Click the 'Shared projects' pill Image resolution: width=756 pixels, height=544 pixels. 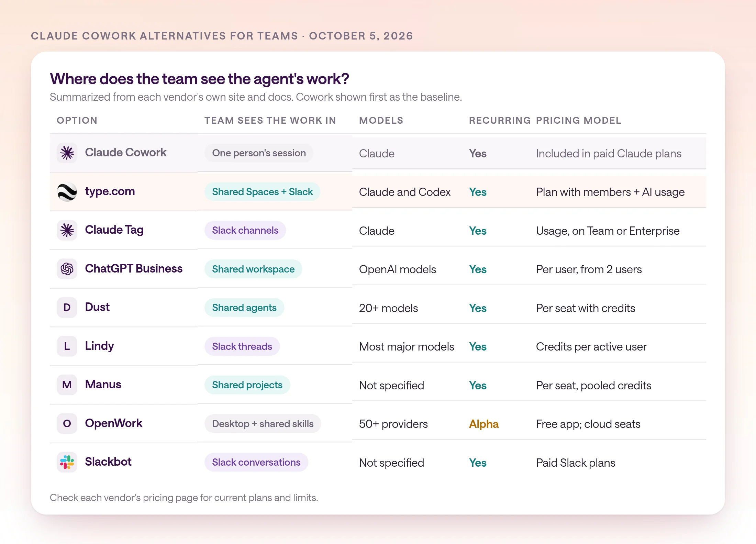tap(247, 385)
